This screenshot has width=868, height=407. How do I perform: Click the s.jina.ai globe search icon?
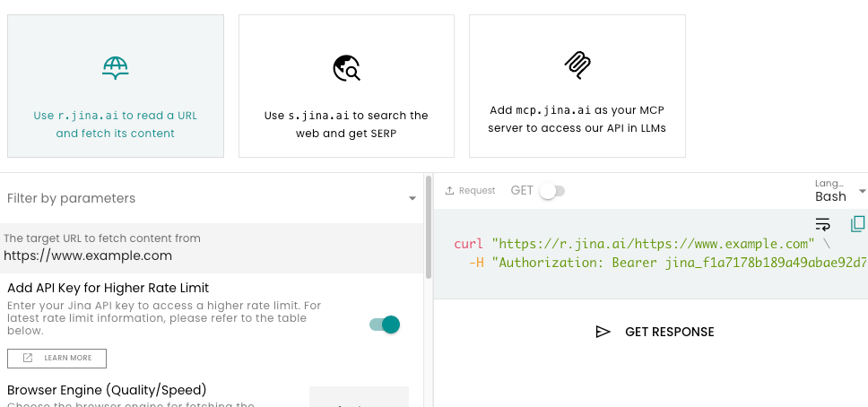pyautogui.click(x=346, y=68)
